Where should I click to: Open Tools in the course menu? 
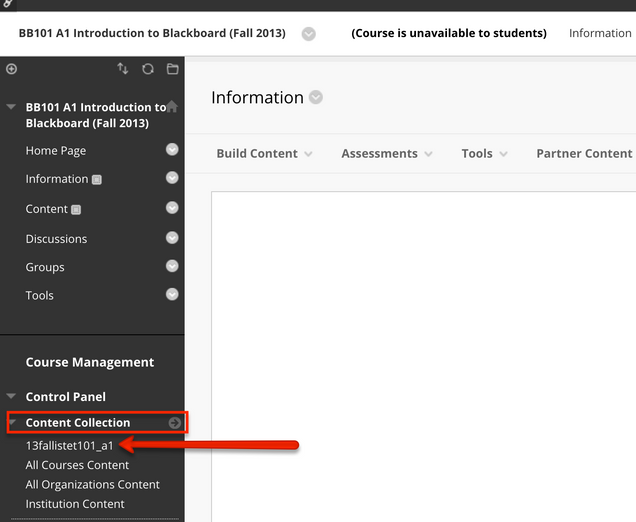click(x=39, y=295)
